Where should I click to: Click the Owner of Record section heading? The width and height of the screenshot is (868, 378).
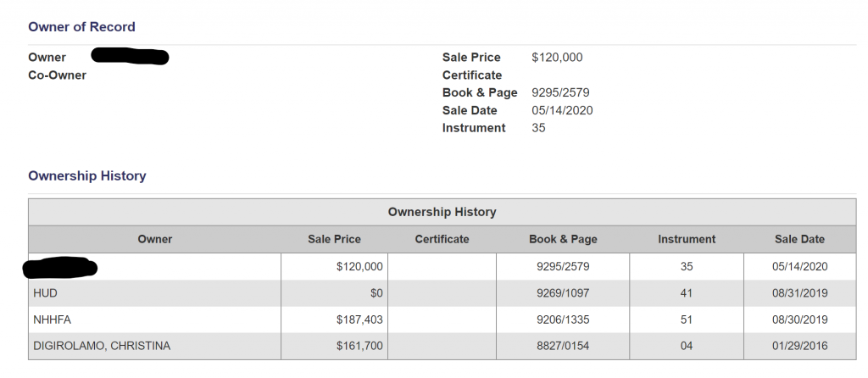81,27
